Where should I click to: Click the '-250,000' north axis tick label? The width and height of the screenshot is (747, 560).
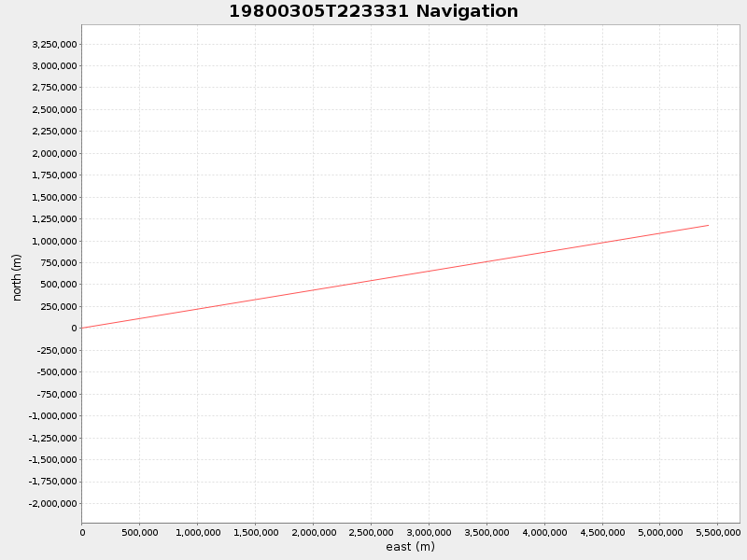[x=57, y=351]
